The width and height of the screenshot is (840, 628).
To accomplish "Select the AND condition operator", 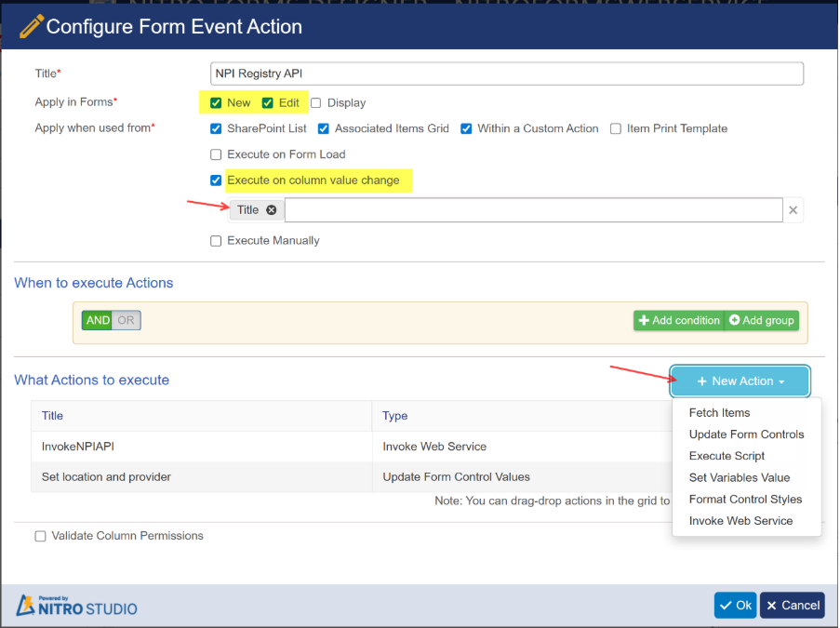I will click(x=98, y=320).
